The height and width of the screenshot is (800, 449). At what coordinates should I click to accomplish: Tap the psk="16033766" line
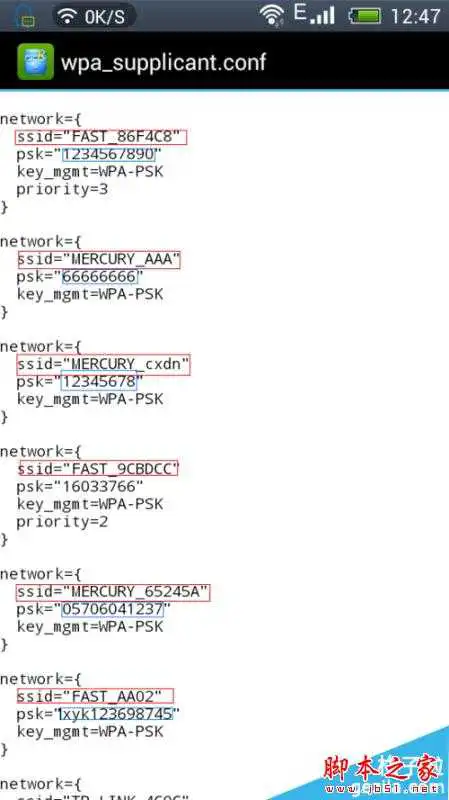80,486
